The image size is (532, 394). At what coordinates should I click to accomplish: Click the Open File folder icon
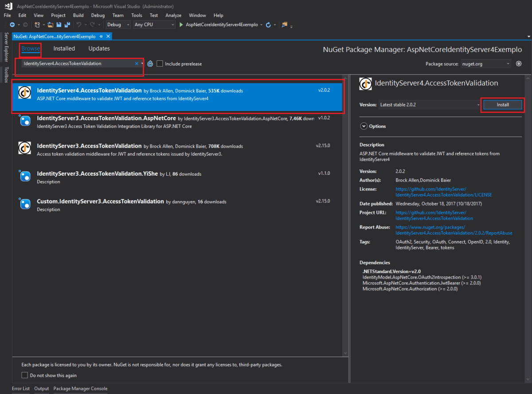(51, 25)
